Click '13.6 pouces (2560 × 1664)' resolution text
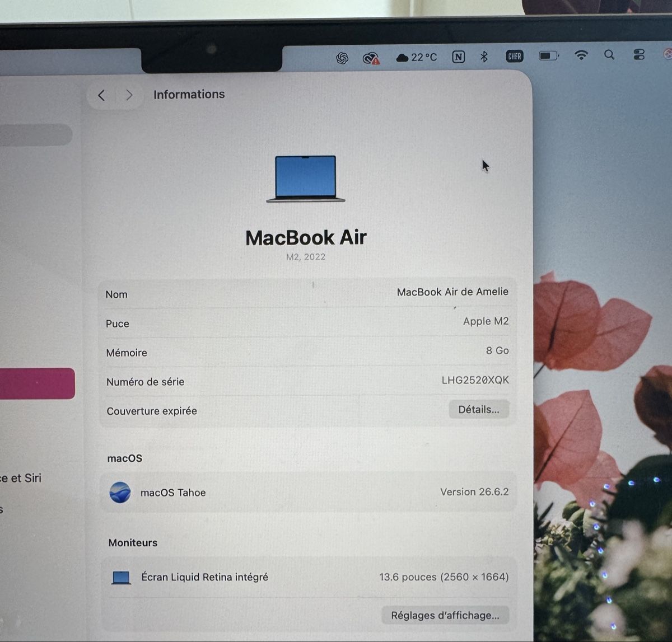 coord(444,577)
